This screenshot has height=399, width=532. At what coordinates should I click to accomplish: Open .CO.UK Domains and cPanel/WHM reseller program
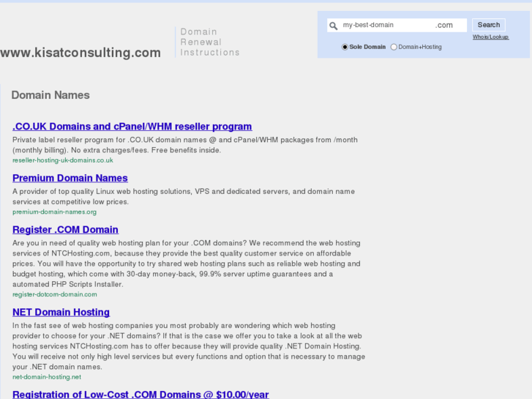(x=132, y=127)
